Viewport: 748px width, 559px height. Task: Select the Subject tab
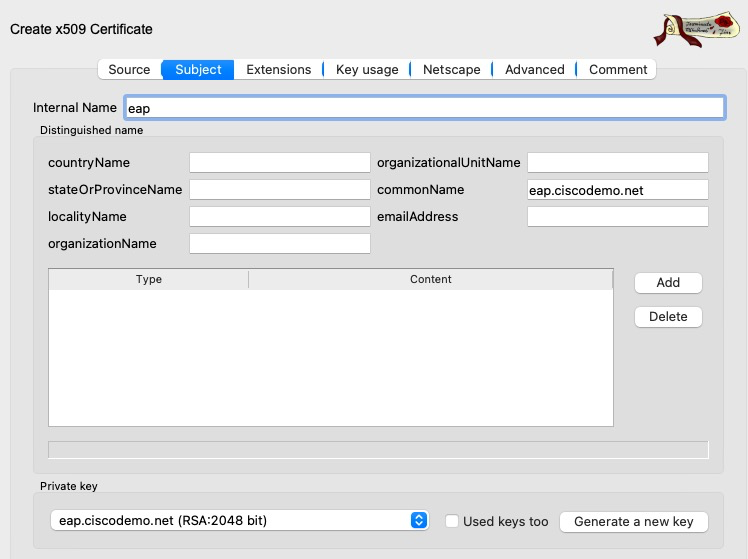point(198,70)
